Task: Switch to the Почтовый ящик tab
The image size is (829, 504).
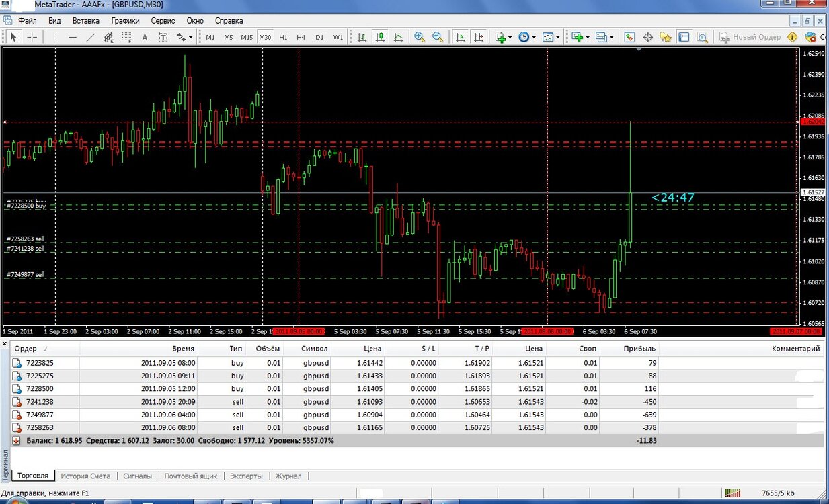Action: 191,476
